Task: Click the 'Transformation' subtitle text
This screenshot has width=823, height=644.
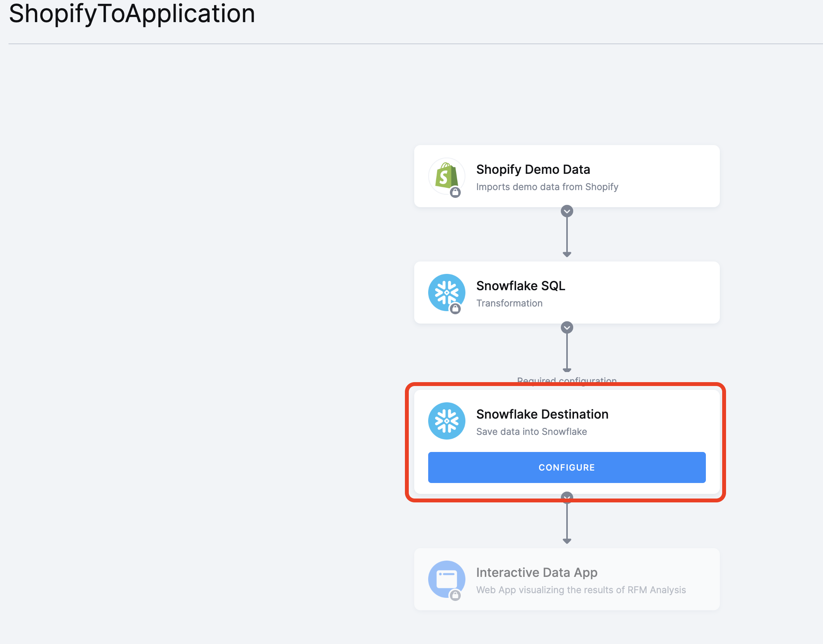Action: pos(509,303)
